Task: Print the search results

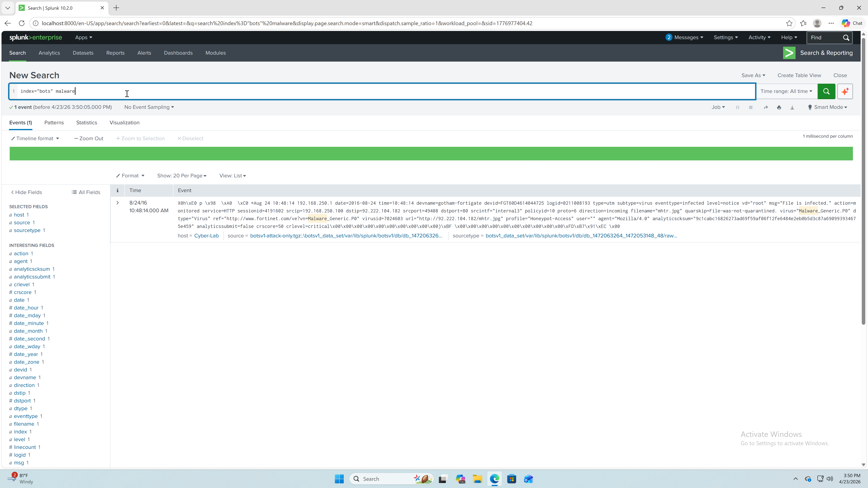Action: 779,107
